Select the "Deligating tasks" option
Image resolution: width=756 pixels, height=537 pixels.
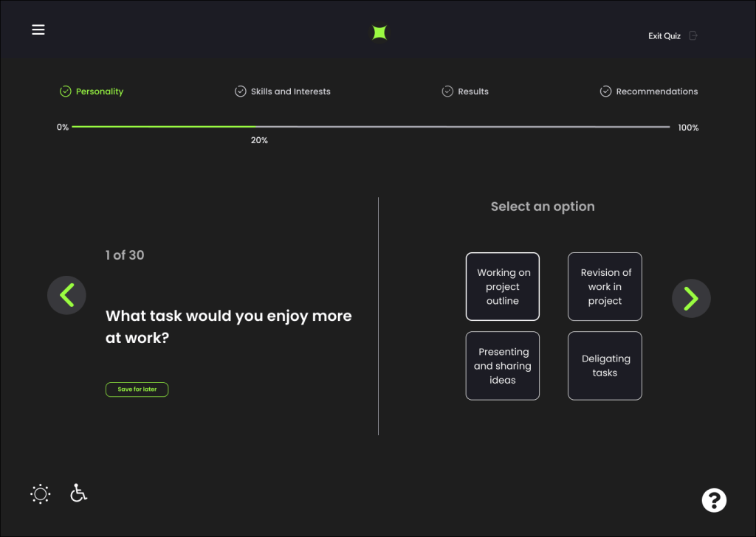(605, 366)
